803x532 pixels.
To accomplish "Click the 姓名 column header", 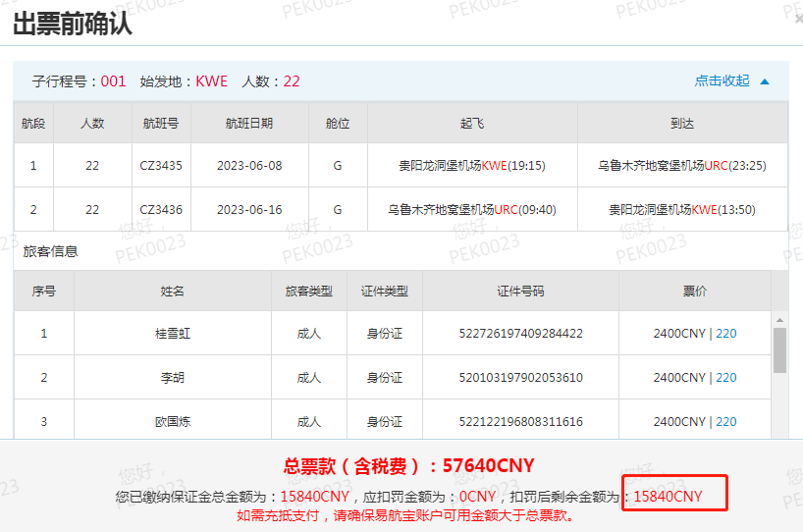I will tap(173, 292).
